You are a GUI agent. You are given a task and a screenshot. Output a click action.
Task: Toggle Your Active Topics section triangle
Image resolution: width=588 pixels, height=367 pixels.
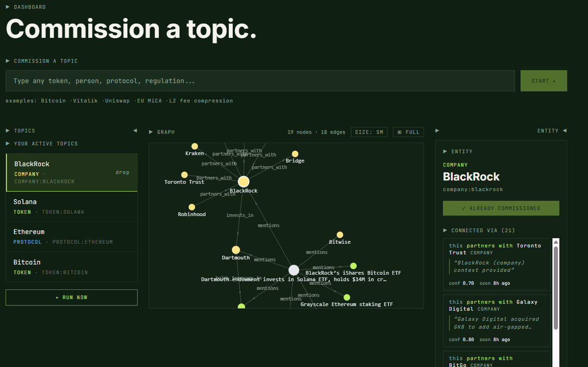(x=8, y=144)
